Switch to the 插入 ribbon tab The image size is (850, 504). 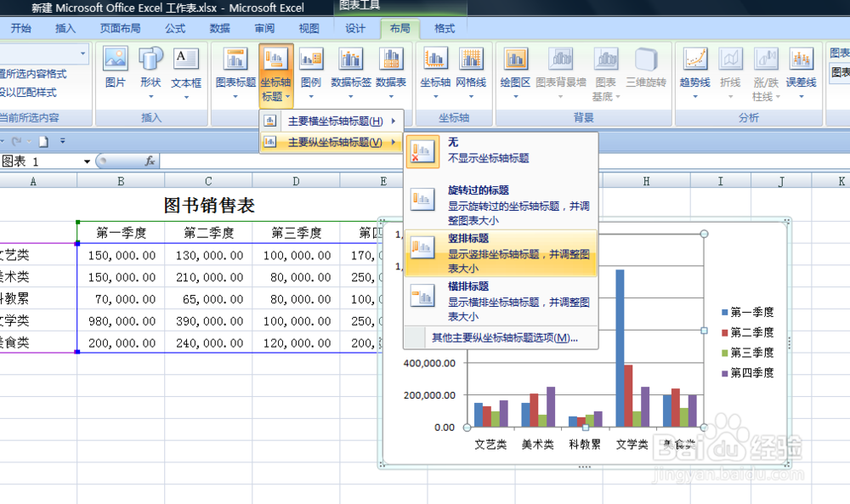[65, 28]
